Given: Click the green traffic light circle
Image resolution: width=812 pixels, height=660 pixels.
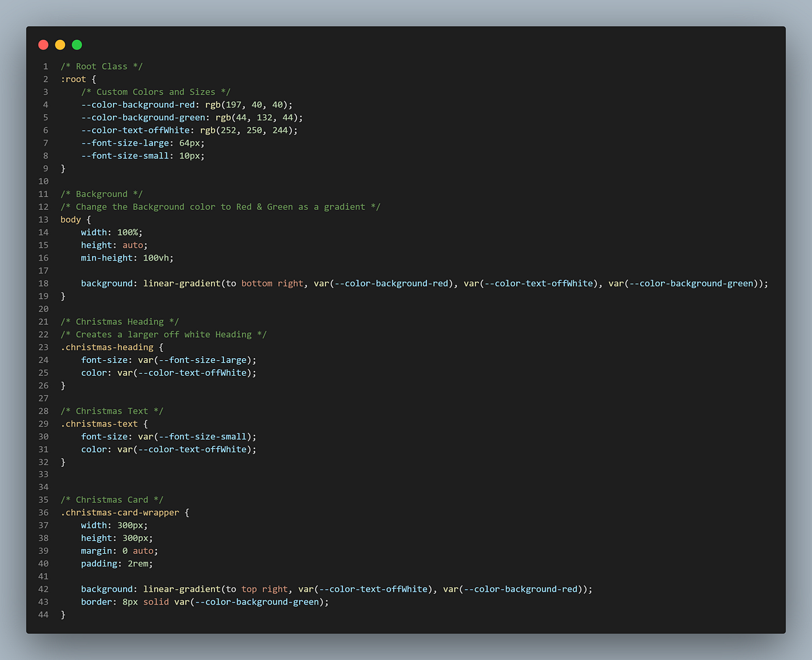Looking at the screenshot, I should point(76,44).
